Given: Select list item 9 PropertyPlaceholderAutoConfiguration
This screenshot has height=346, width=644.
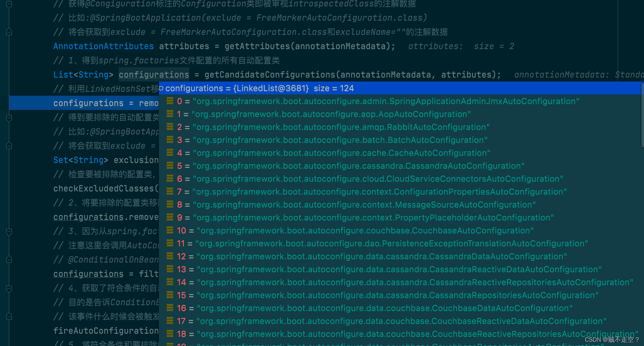Looking at the screenshot, I should pos(400,218).
